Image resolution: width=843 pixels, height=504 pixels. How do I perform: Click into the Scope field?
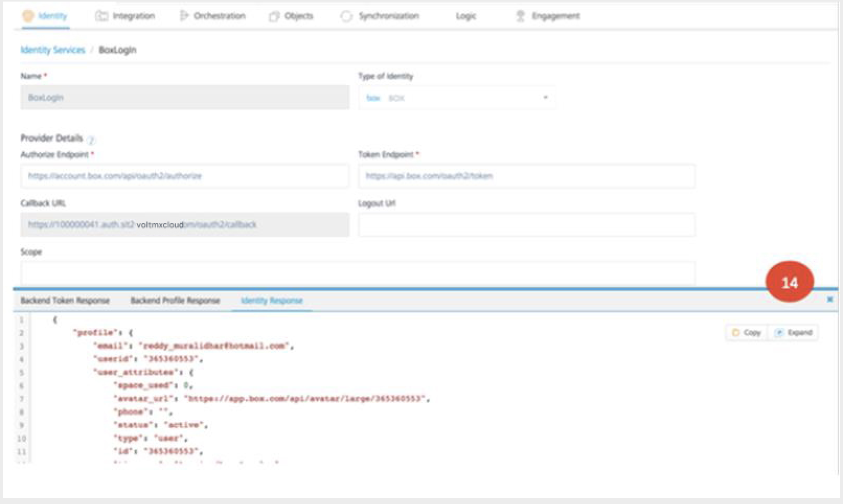click(358, 273)
